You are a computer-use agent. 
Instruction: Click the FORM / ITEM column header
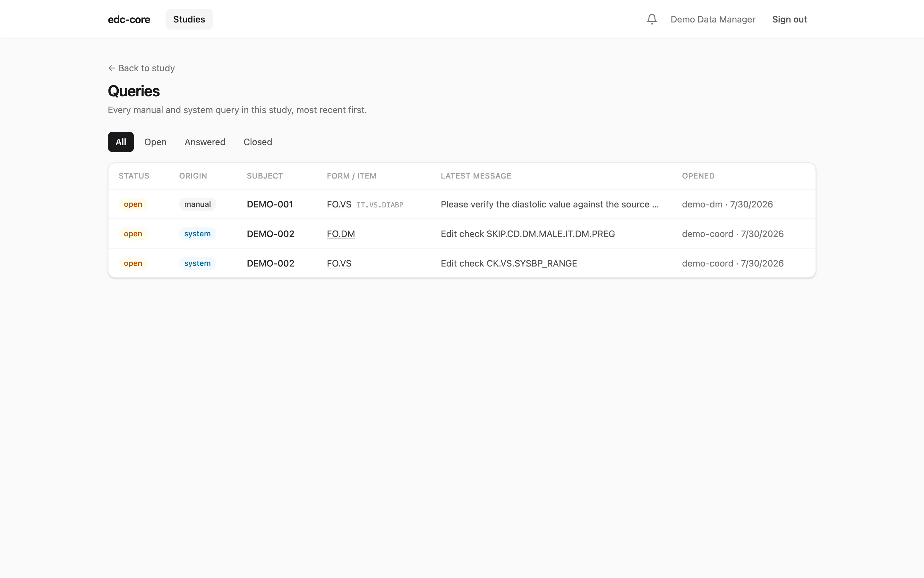point(352,176)
